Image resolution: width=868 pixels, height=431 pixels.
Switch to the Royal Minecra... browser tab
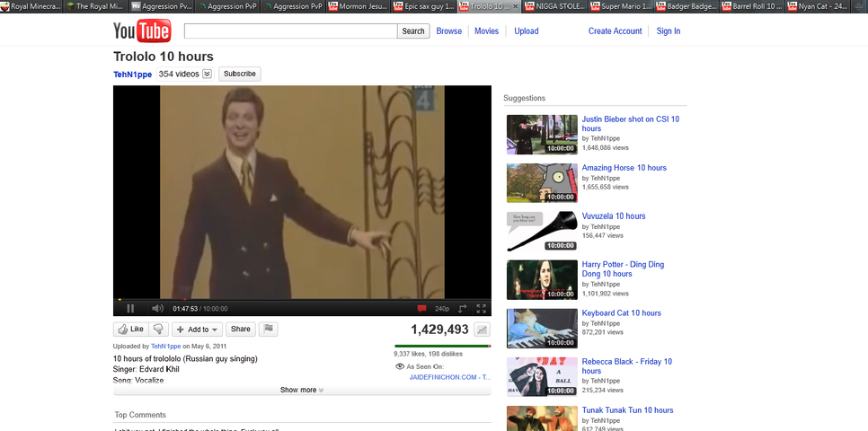click(31, 6)
